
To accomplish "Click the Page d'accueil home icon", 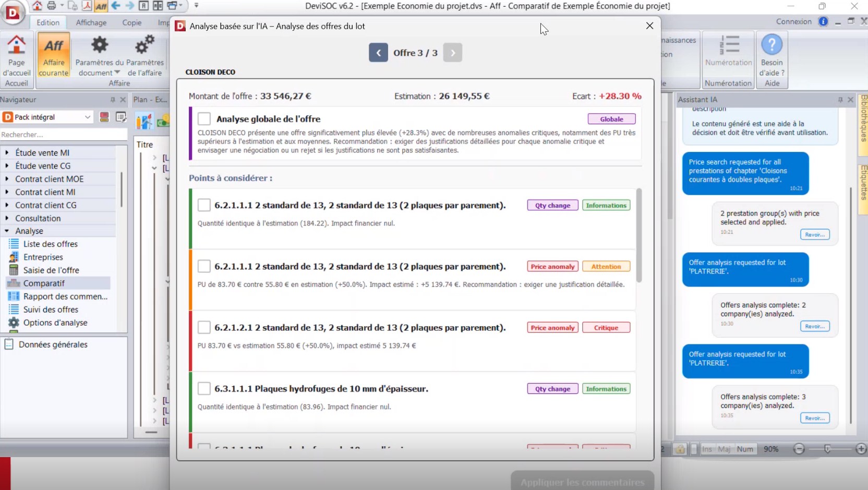I will 16,45.
